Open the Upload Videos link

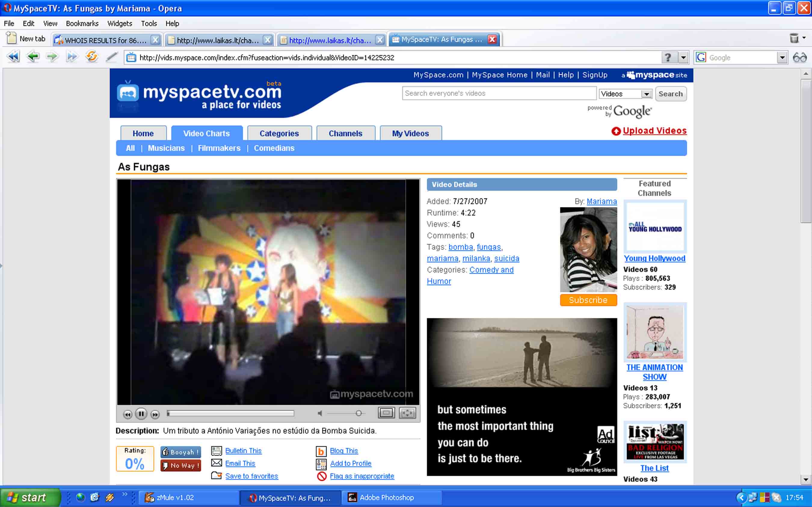click(654, 131)
